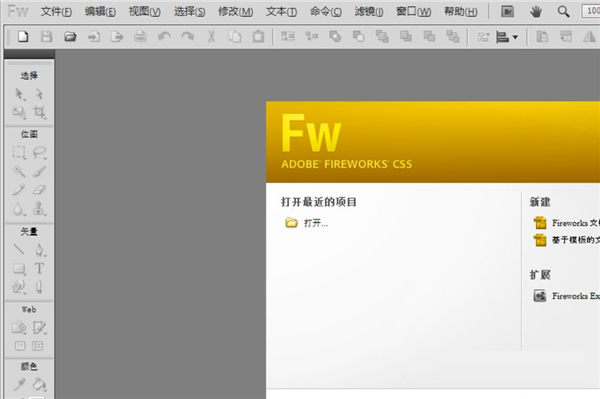Select the Magic Wand tool
Screen dimensions: 600x399
[x=19, y=171]
